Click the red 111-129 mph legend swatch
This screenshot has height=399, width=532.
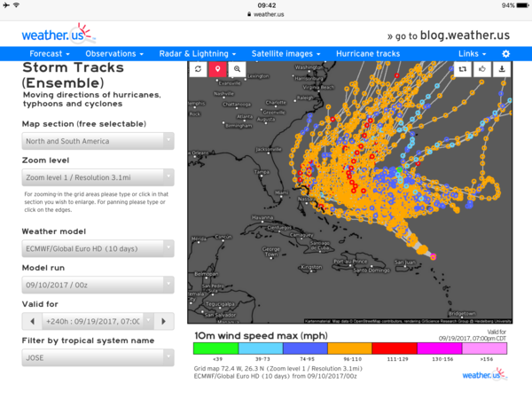(395, 348)
